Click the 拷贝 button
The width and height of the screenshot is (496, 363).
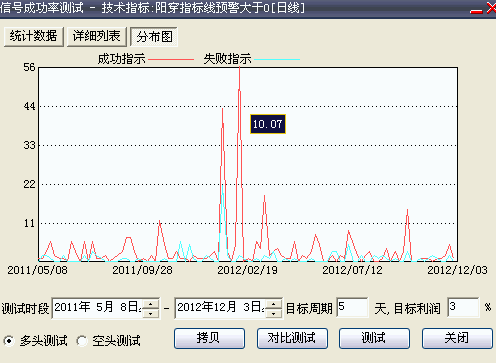[x=209, y=338]
